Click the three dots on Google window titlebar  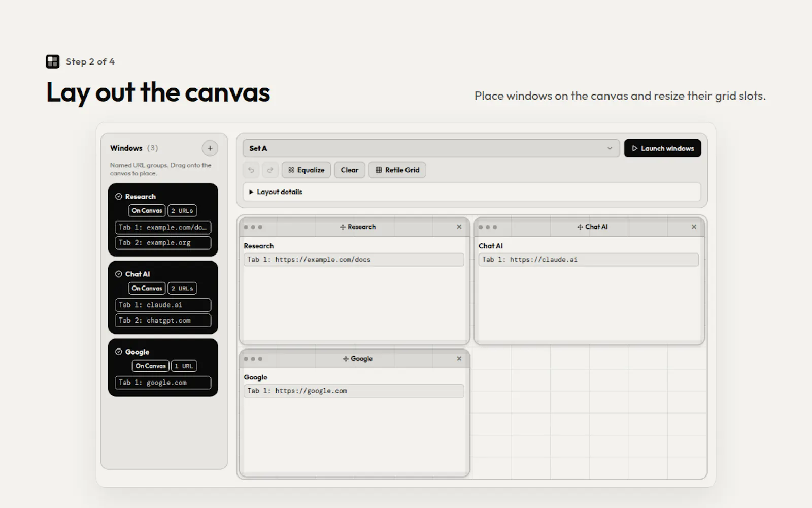point(253,359)
